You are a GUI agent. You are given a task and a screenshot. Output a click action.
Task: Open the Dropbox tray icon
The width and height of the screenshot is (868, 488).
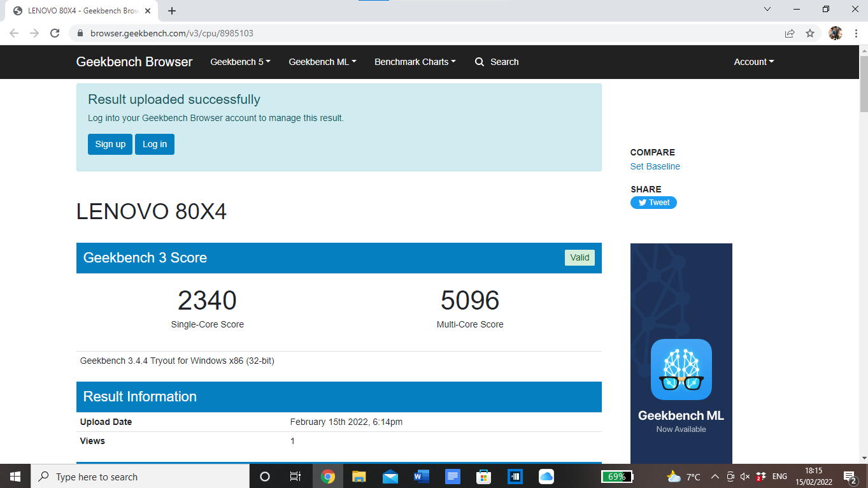coord(760,477)
